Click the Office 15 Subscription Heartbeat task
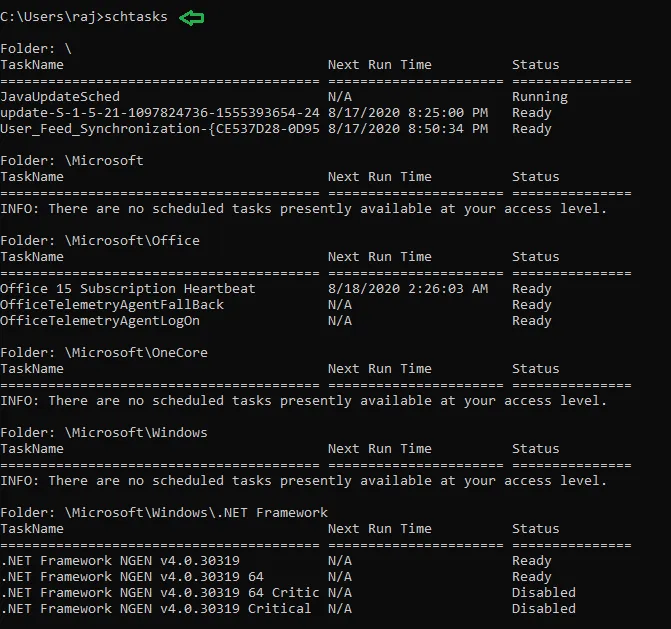The width and height of the screenshot is (671, 629). coord(128,289)
